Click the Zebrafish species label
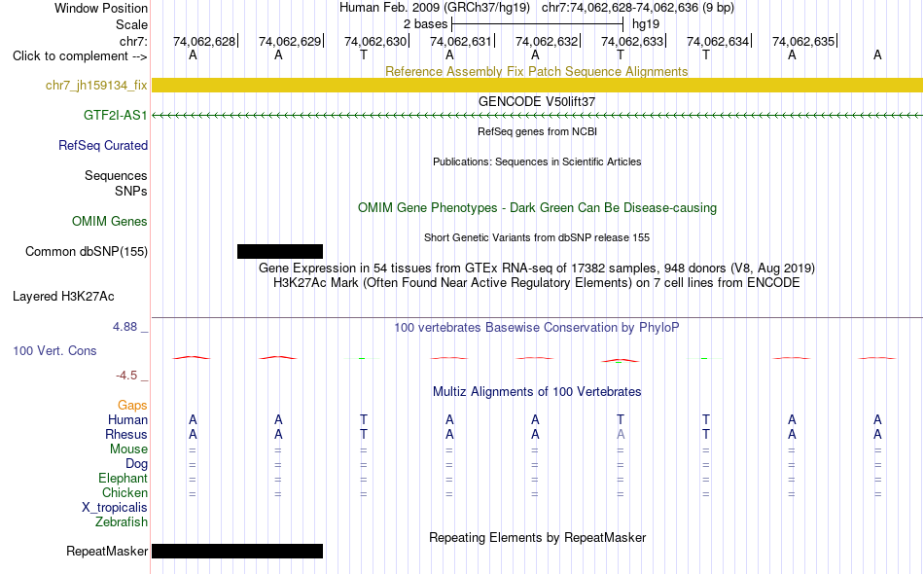Viewport: 924px width, 574px height. 122,522
